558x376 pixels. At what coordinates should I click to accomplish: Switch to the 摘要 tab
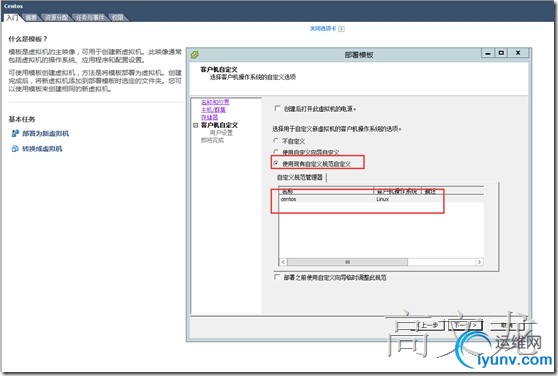click(x=31, y=17)
